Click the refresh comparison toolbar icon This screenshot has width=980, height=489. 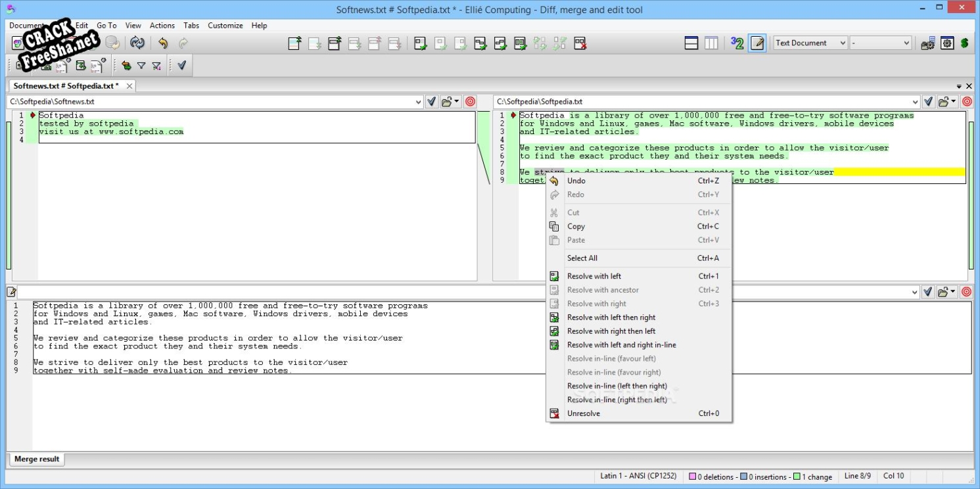pyautogui.click(x=137, y=43)
